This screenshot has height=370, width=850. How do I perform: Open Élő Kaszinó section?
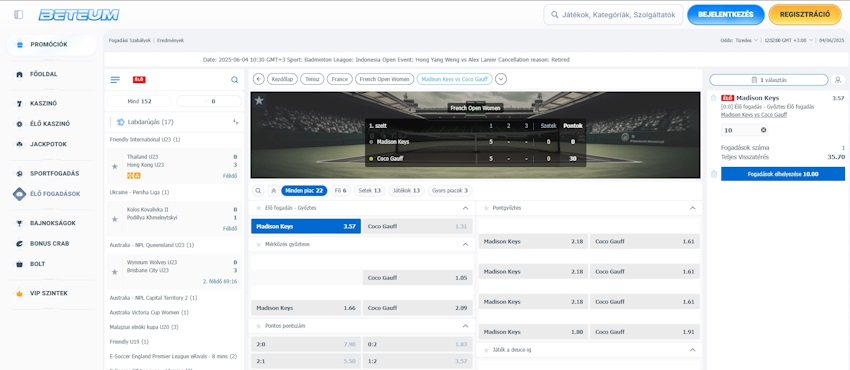click(49, 124)
